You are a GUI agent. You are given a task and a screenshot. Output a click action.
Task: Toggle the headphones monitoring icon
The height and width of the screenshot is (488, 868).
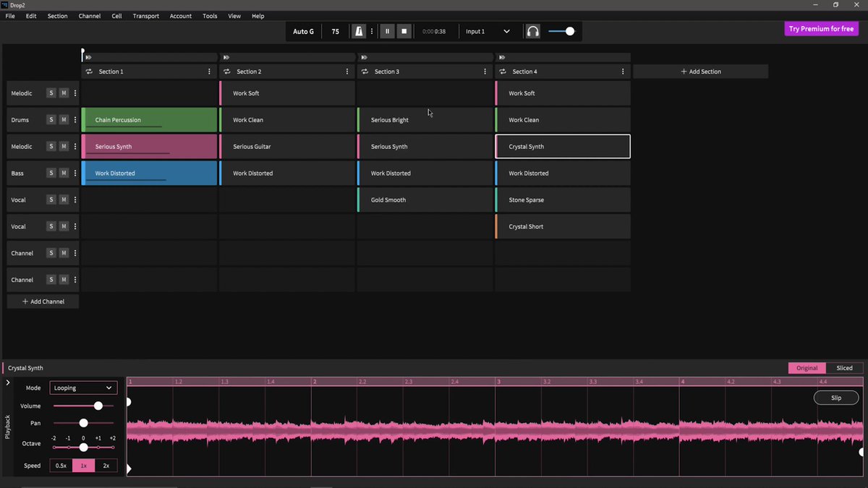pos(533,31)
